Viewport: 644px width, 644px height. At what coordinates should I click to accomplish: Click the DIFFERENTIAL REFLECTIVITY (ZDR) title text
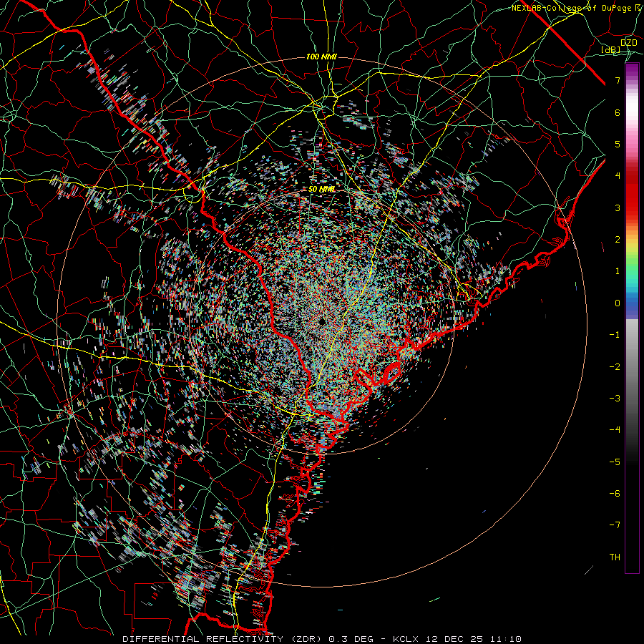223,639
